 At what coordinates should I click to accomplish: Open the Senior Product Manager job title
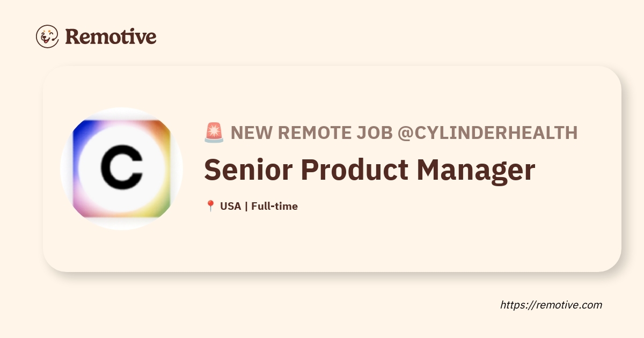click(x=369, y=170)
